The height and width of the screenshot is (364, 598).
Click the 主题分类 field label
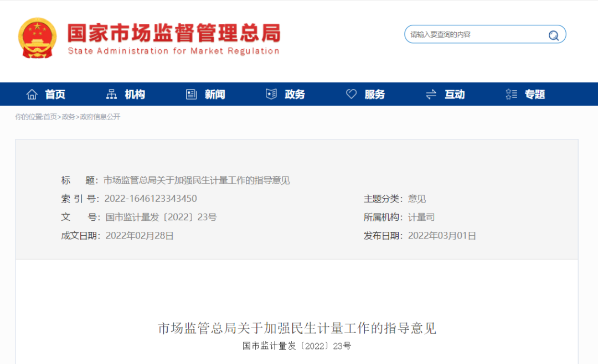(383, 199)
